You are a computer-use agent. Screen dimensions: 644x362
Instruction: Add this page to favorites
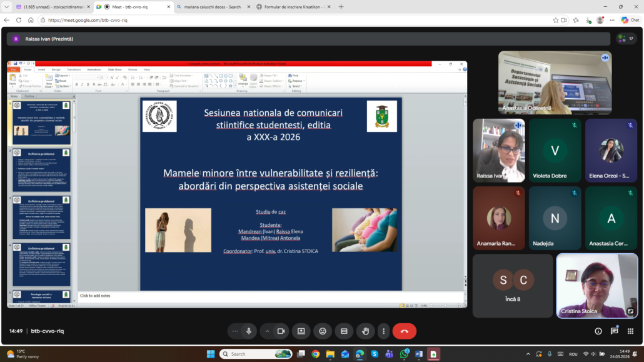coord(555,20)
